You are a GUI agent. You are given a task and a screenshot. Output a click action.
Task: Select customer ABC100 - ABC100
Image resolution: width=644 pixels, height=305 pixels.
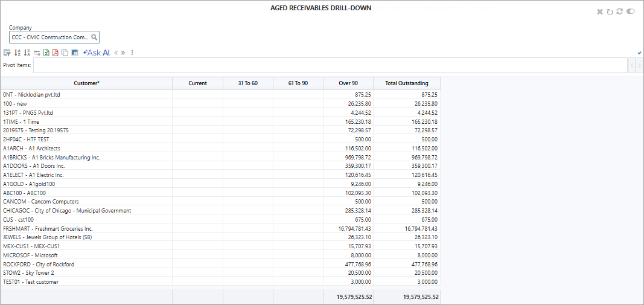tap(24, 193)
